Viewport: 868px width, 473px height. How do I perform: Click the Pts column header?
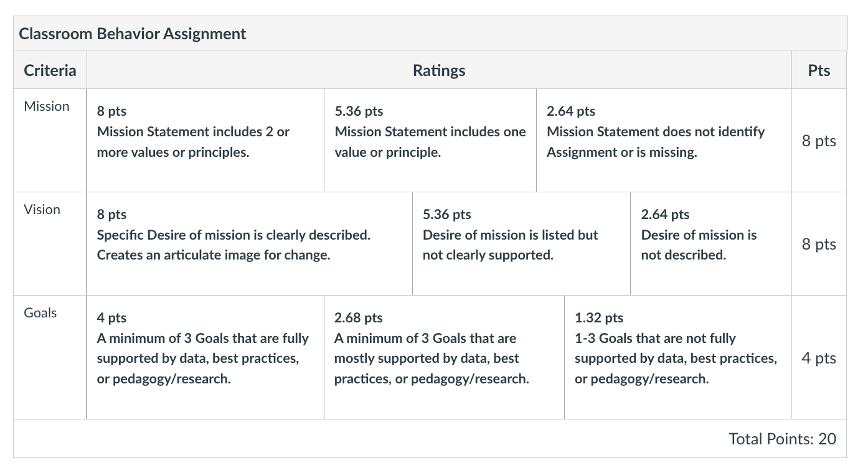coord(819,70)
